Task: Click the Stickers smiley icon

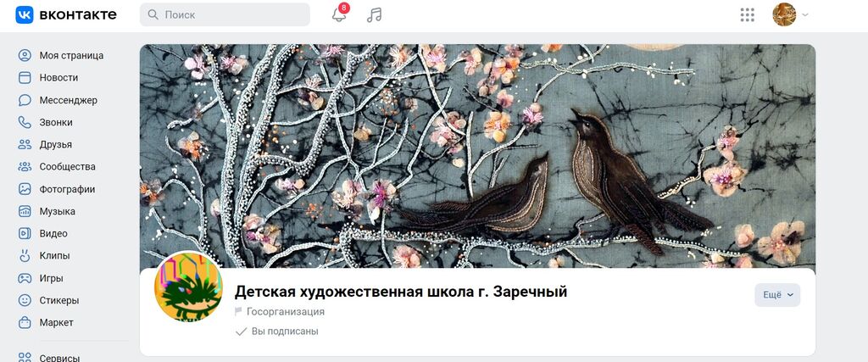Action: tap(25, 300)
